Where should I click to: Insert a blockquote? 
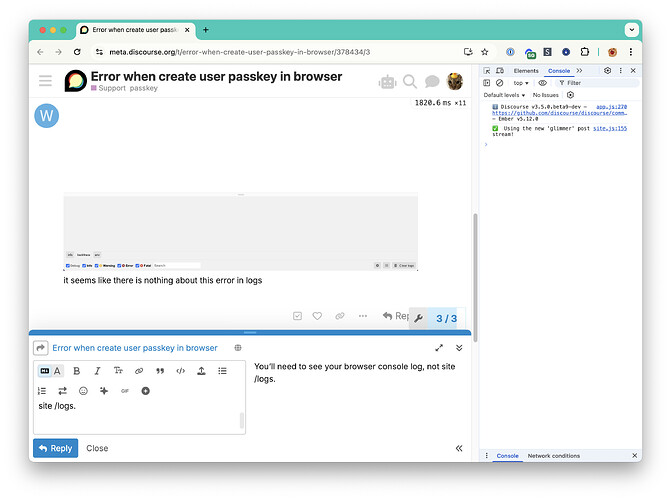[160, 371]
